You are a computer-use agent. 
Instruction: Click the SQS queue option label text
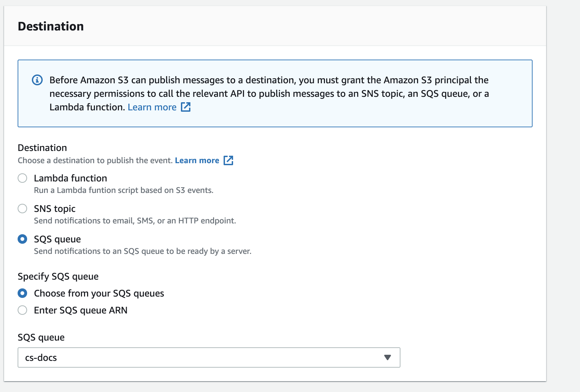pyautogui.click(x=57, y=239)
